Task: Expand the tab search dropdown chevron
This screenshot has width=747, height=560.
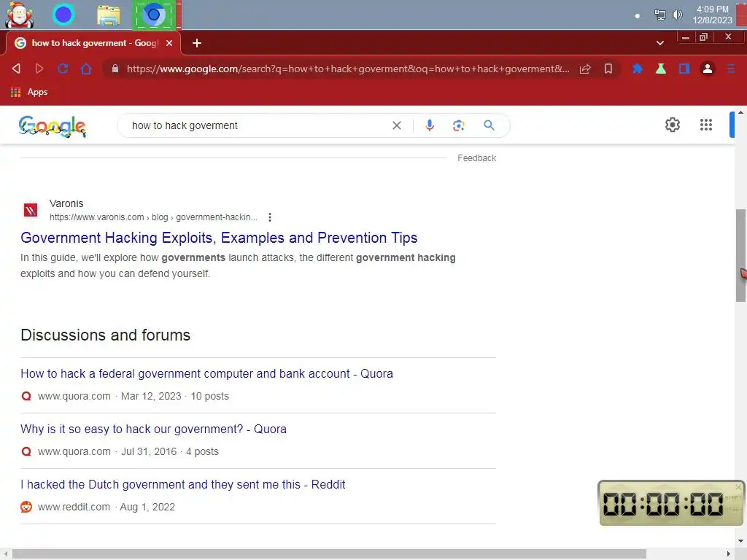Action: (659, 43)
